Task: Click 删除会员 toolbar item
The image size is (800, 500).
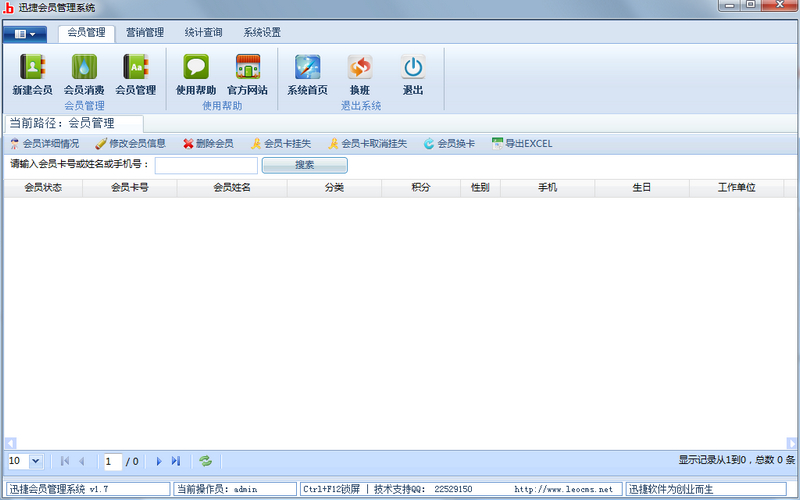Action: [208, 144]
